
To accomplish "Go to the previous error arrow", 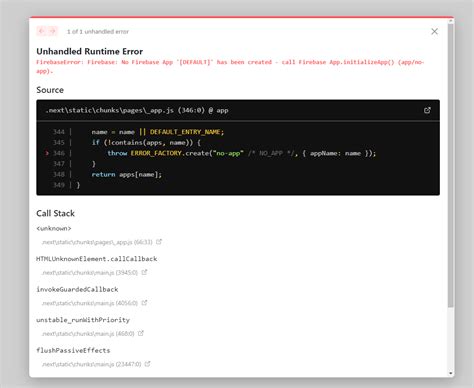I will [x=41, y=31].
